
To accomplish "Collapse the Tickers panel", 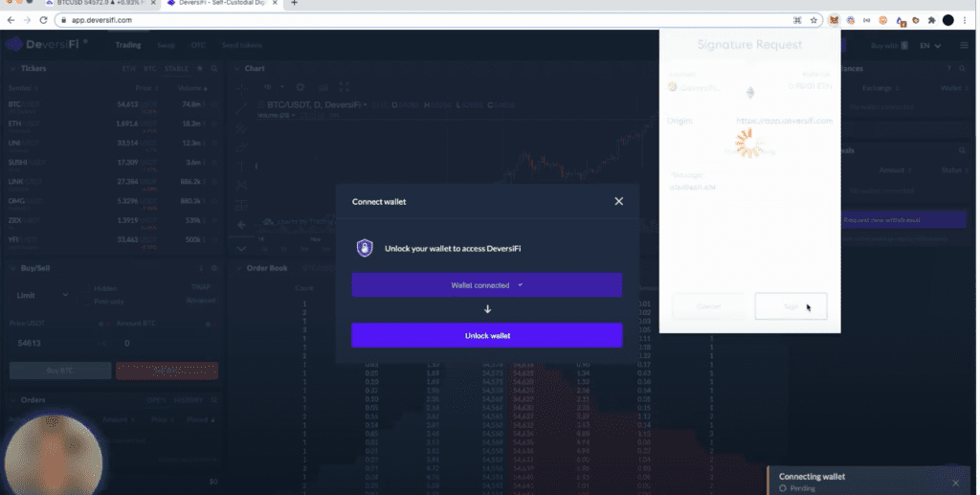I will [x=12, y=69].
